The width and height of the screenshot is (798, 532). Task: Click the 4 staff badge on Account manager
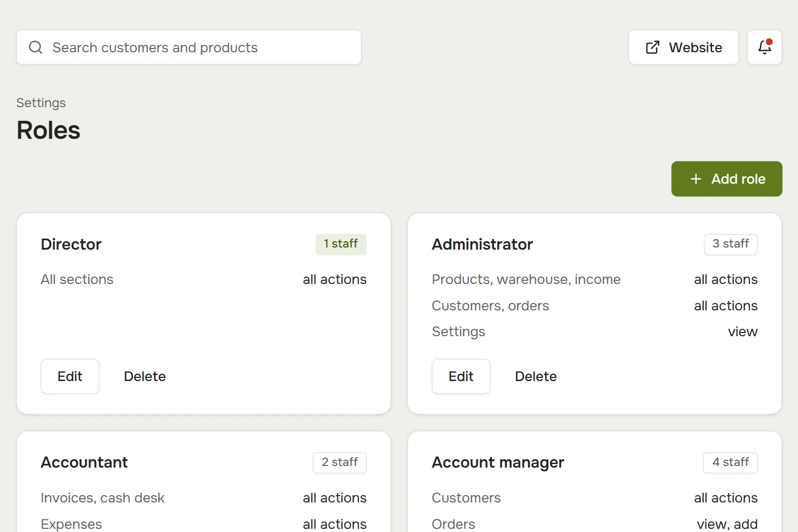[x=730, y=463]
